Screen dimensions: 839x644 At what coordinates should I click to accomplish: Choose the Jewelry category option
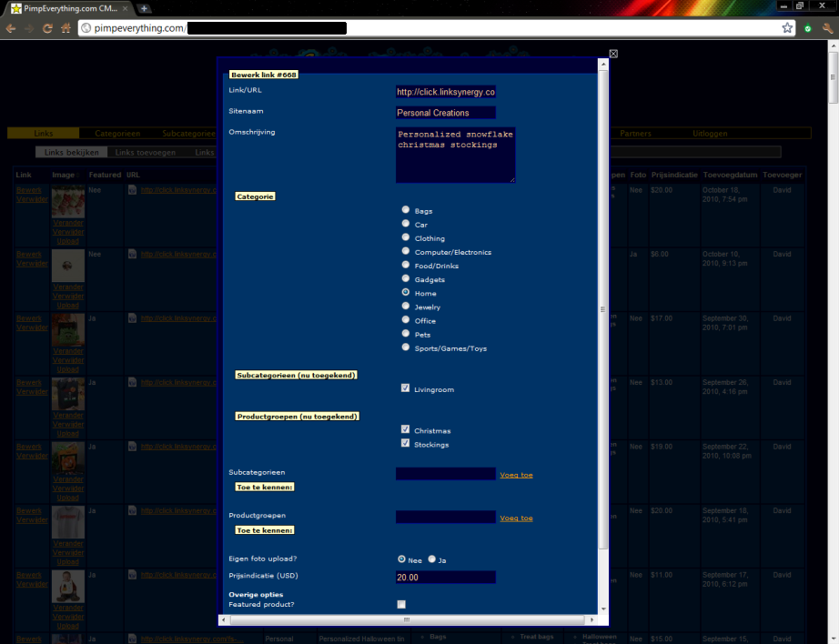pos(406,307)
